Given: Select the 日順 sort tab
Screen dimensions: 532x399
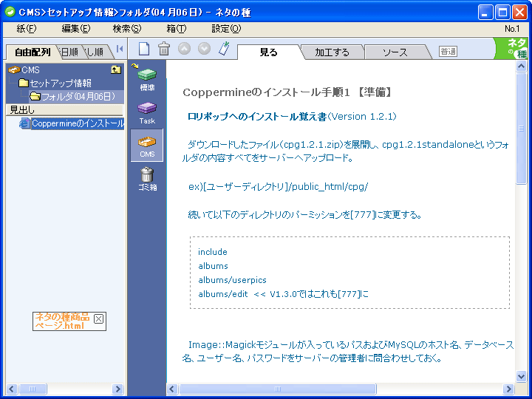Looking at the screenshot, I should click(x=69, y=52).
